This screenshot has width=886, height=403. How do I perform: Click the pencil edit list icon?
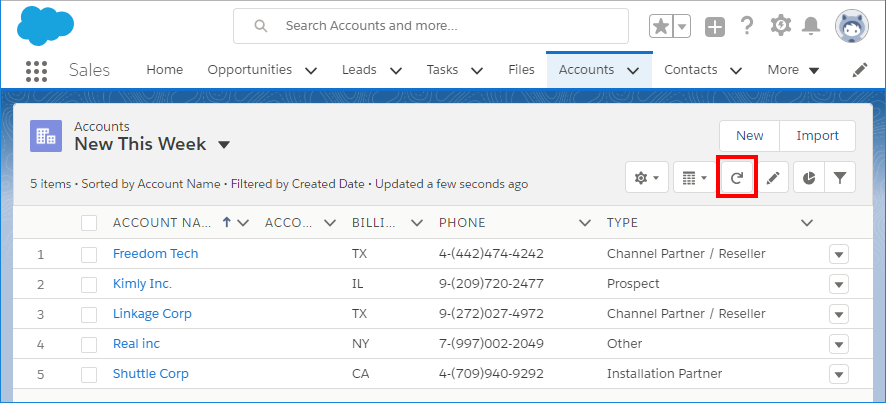click(x=772, y=178)
